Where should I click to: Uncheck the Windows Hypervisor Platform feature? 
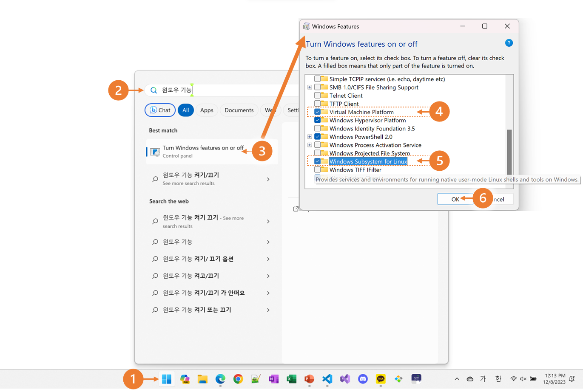pos(317,120)
